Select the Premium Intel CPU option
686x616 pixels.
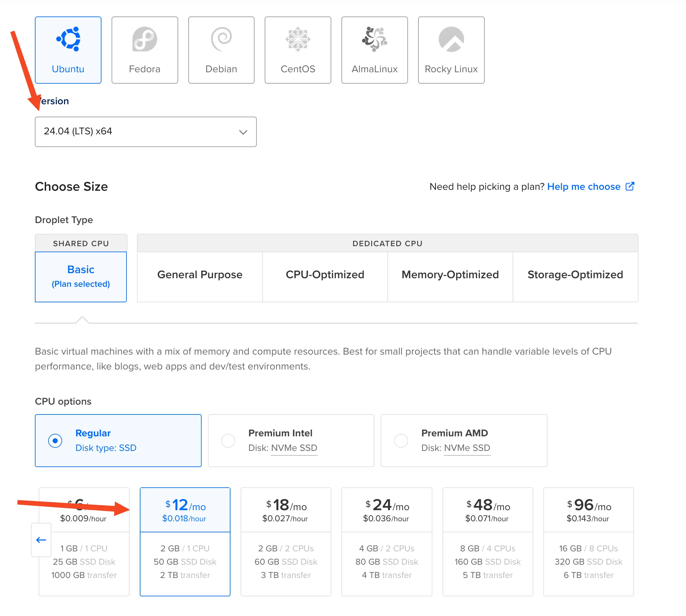pos(228,441)
